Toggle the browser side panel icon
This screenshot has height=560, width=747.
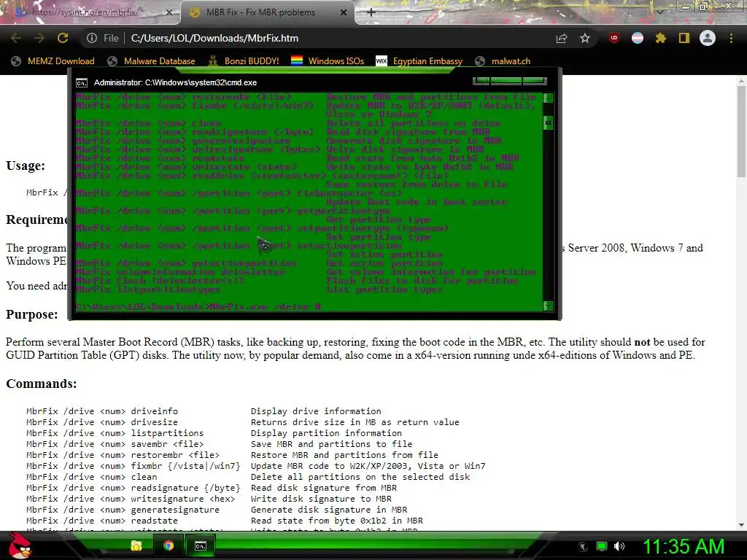[684, 38]
